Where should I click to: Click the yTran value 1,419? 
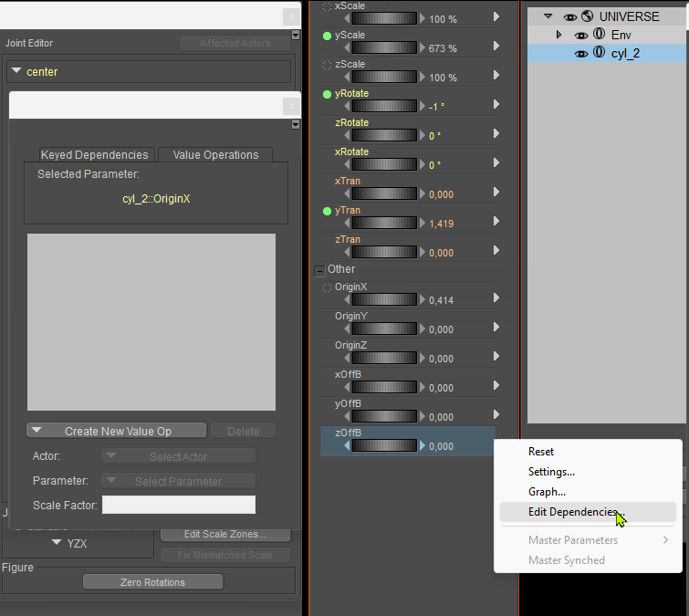click(x=441, y=224)
